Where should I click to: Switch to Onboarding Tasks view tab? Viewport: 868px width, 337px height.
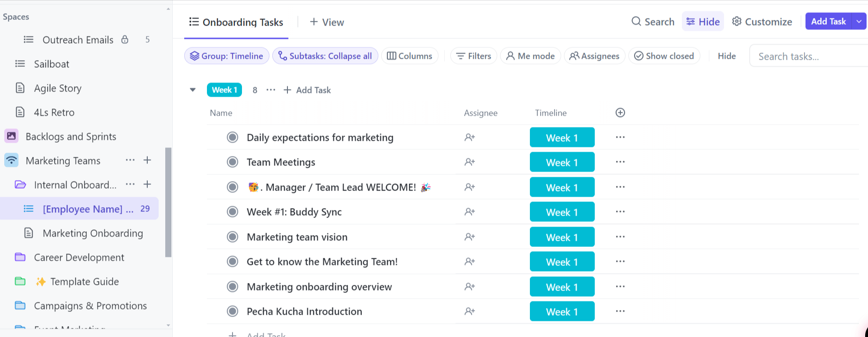[x=236, y=22]
